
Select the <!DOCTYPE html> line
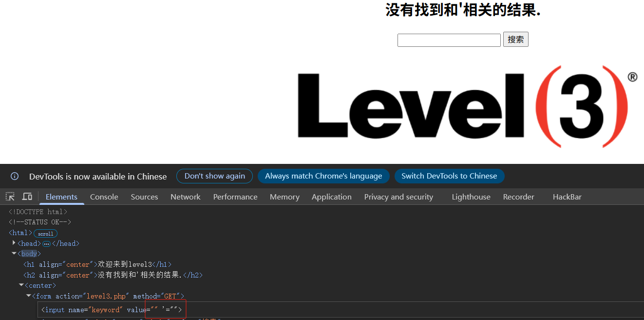(x=38, y=212)
